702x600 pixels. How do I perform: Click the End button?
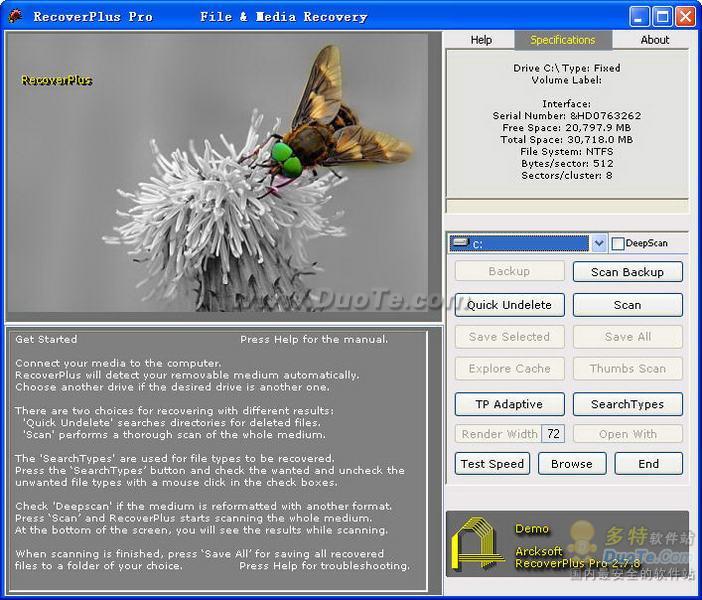coord(648,464)
